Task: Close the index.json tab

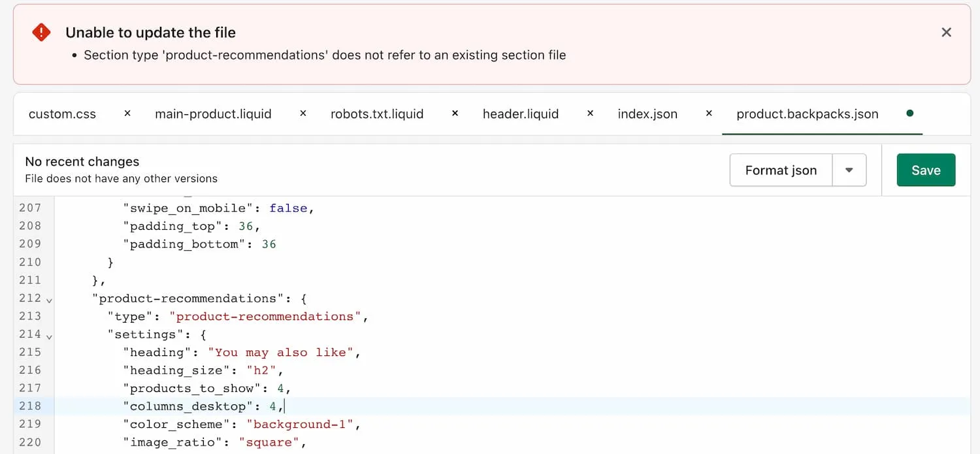Action: [709, 114]
